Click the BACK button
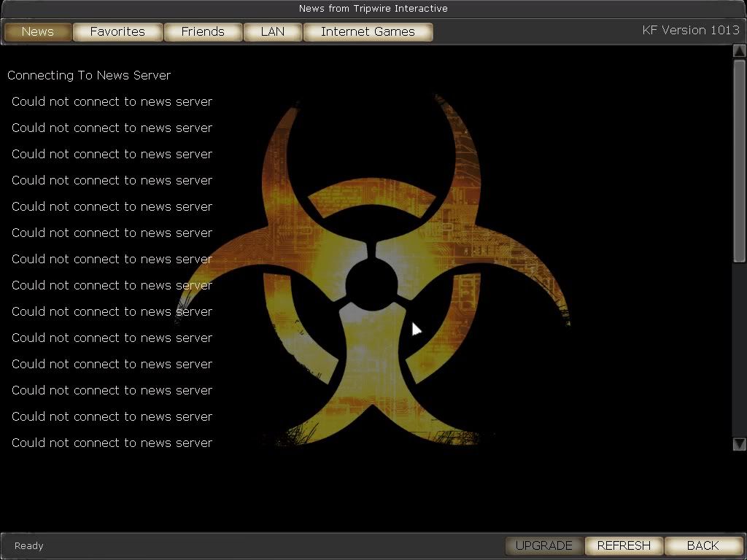 click(x=703, y=545)
